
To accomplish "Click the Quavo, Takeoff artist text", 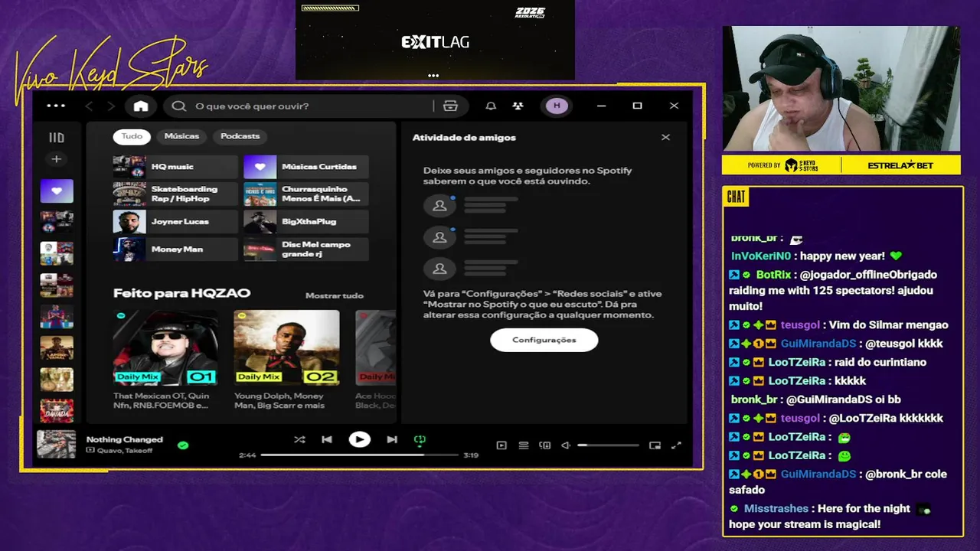I will tap(124, 451).
